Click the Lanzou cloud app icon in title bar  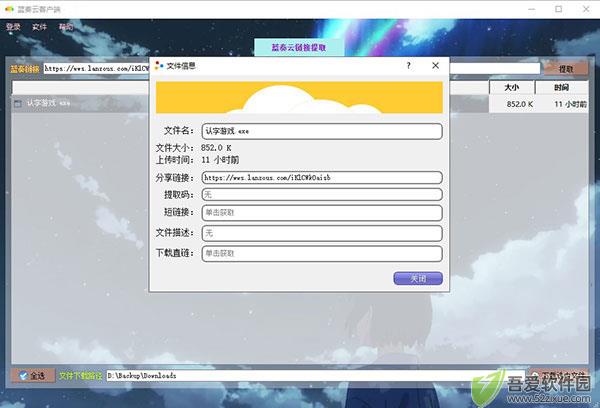coord(9,9)
